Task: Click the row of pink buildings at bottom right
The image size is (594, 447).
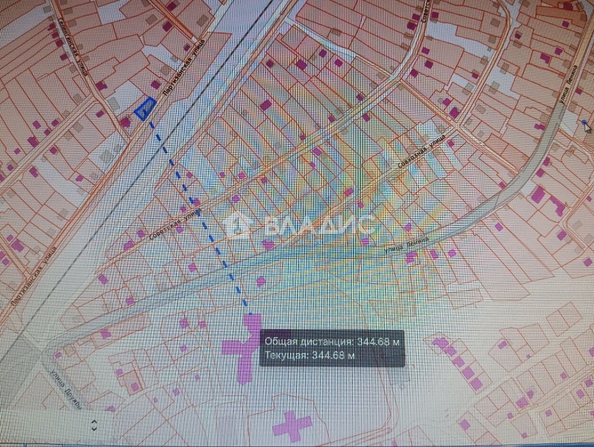Action: point(459,363)
